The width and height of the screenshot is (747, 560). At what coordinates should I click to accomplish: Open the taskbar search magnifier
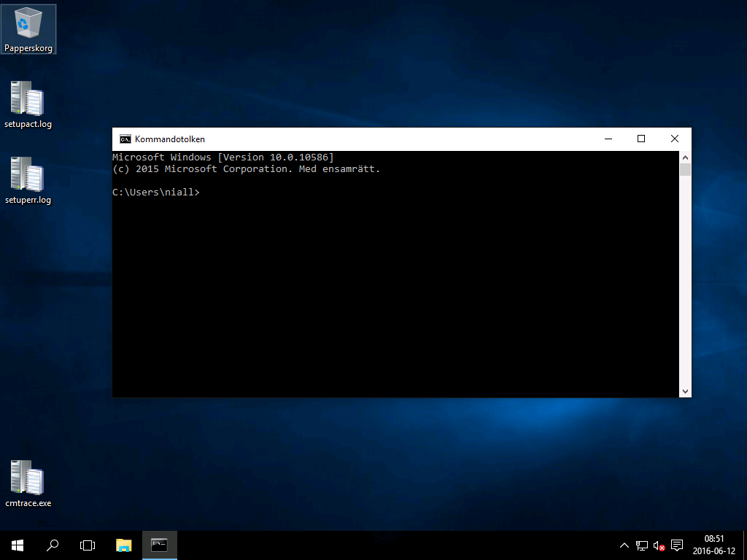click(53, 545)
